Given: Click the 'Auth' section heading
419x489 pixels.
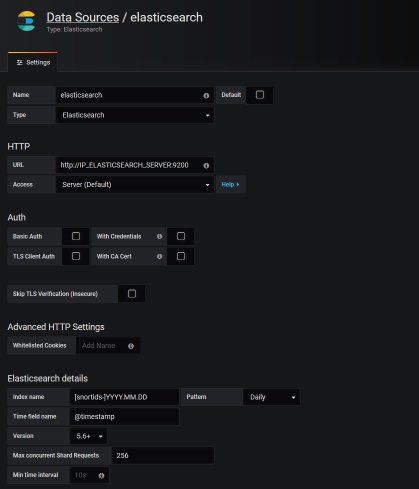Looking at the screenshot, I should pos(17,217).
